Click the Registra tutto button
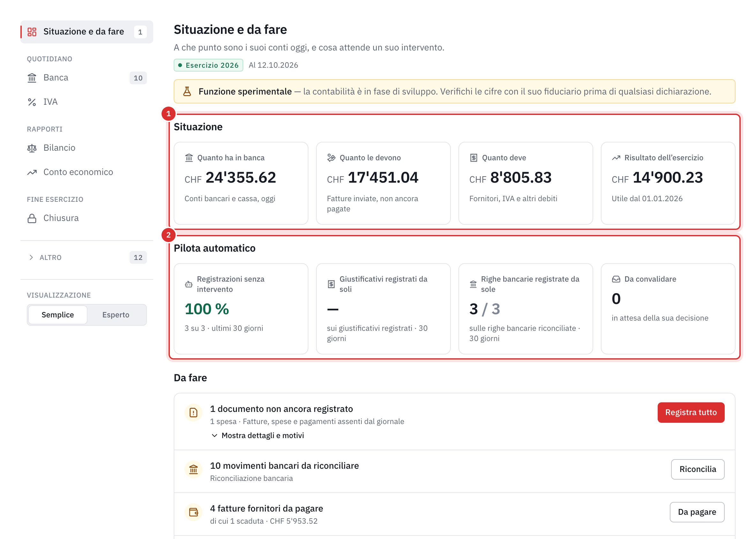The width and height of the screenshot is (756, 539). click(x=691, y=413)
